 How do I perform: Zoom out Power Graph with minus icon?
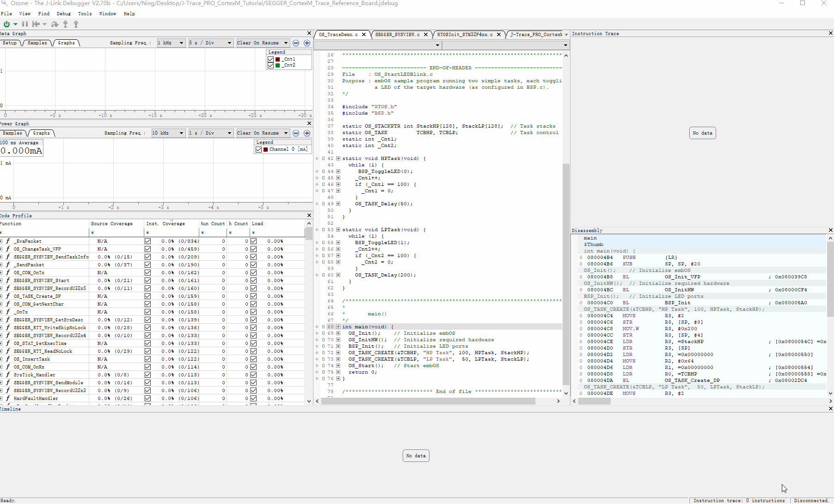point(296,133)
